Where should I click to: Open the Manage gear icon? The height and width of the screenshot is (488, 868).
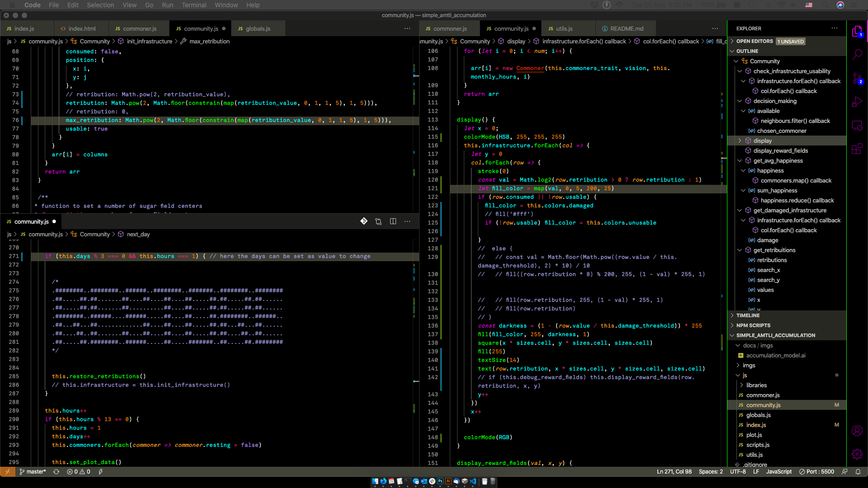pyautogui.click(x=857, y=454)
